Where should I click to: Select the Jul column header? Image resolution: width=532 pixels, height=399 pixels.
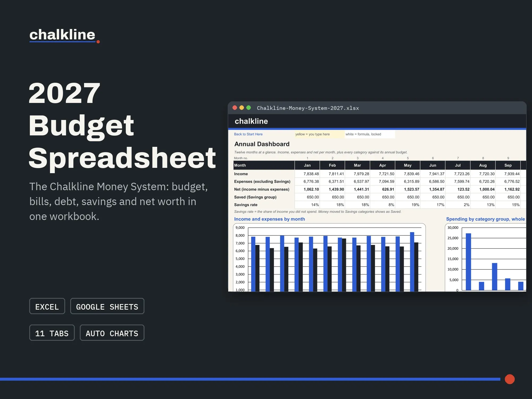pyautogui.click(x=458, y=165)
